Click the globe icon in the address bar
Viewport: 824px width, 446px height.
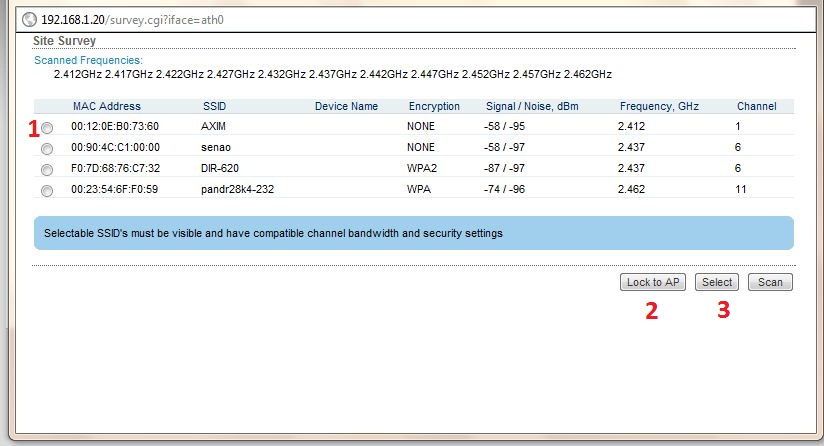29,19
